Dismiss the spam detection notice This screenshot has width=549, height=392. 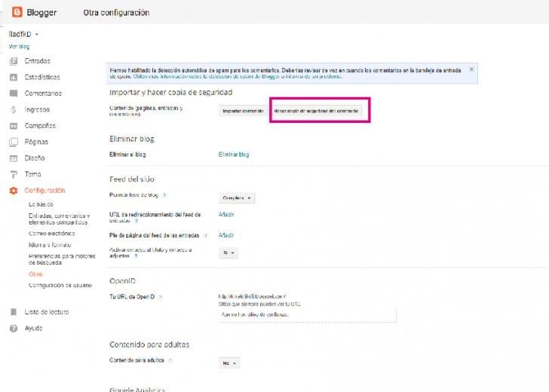coord(471,69)
